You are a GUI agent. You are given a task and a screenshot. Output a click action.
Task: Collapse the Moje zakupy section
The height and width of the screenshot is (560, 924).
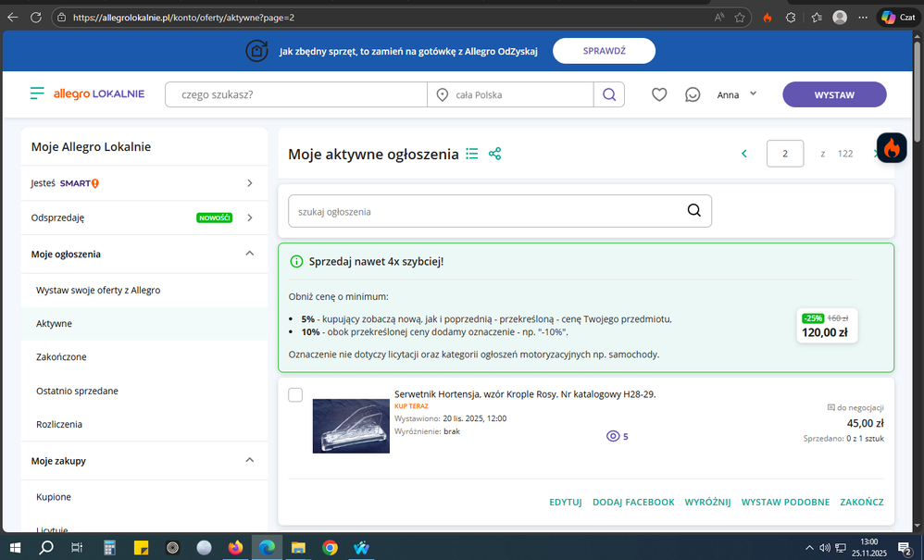pos(249,460)
